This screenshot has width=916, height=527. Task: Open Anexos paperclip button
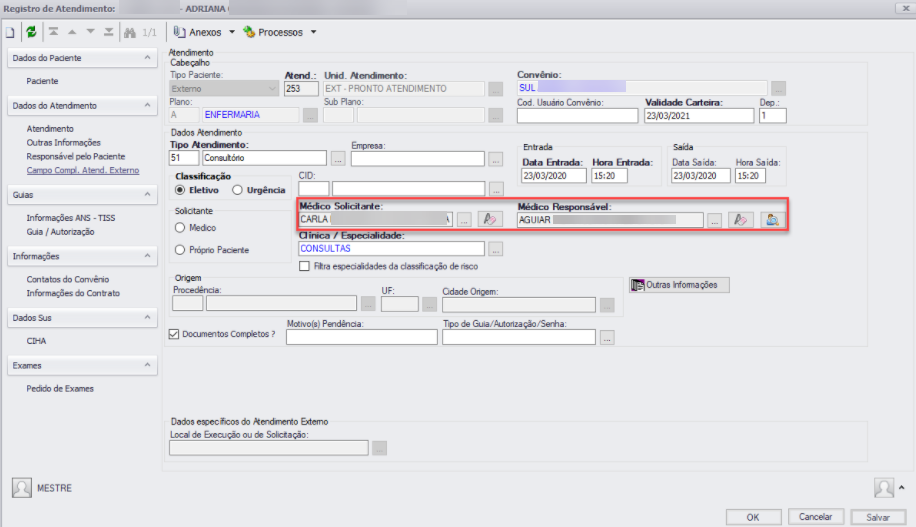pyautogui.click(x=197, y=32)
